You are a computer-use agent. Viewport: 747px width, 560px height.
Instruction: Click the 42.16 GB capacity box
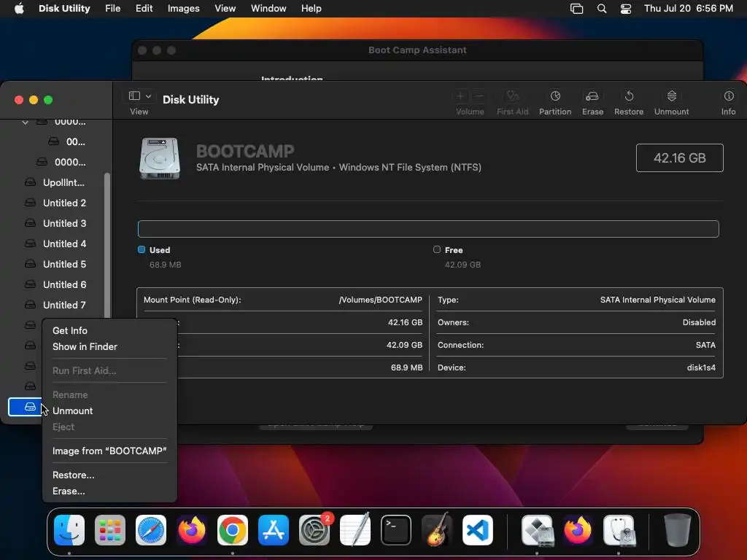(x=679, y=158)
